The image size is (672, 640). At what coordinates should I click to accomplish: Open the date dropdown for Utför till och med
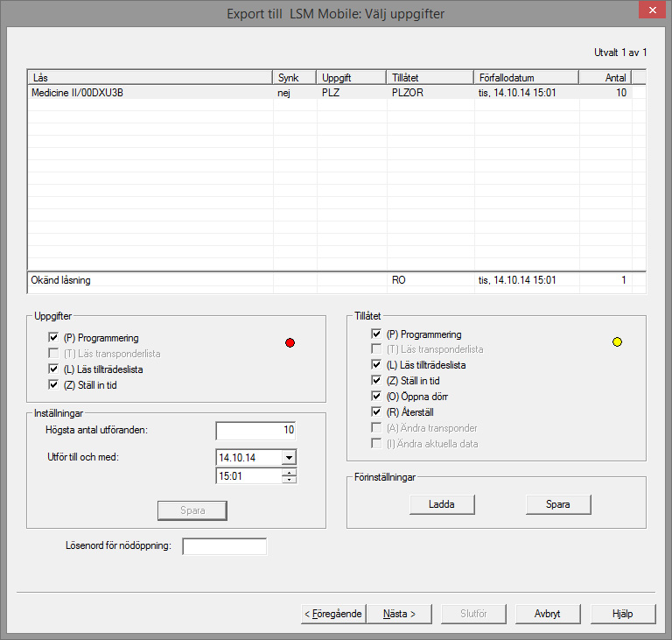(289, 457)
